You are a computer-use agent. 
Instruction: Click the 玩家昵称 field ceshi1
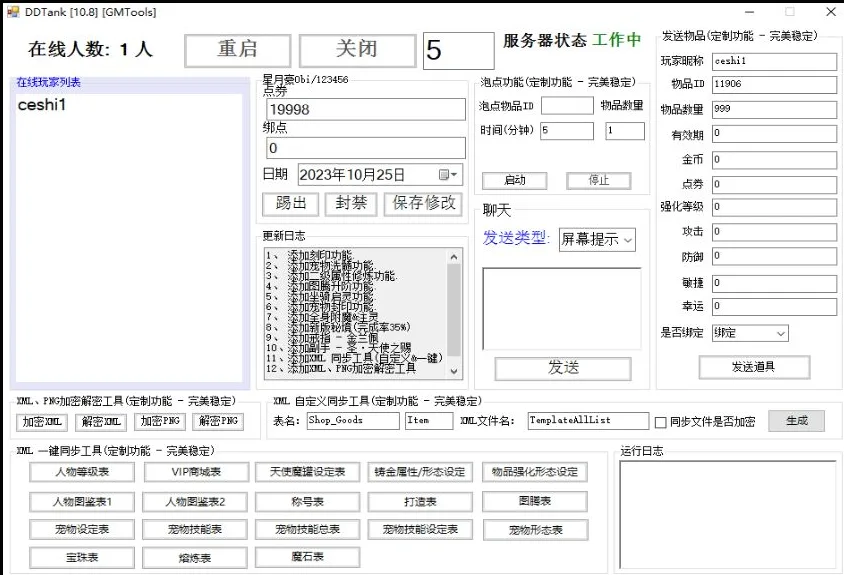click(774, 61)
